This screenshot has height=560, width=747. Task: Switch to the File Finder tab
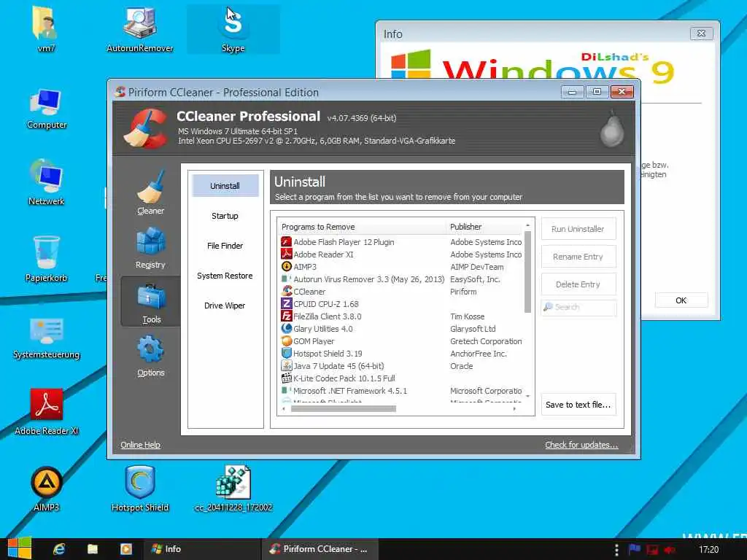[x=225, y=246]
